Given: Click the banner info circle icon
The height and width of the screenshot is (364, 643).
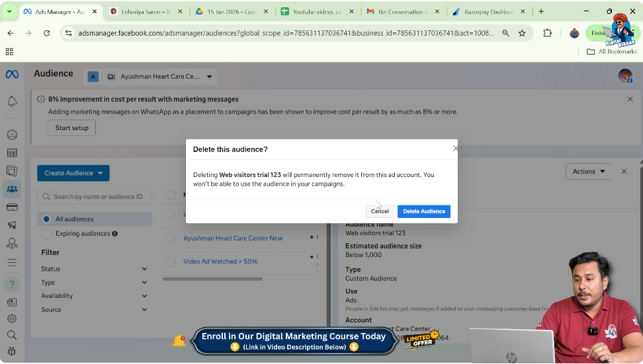Looking at the screenshot, I should point(41,99).
